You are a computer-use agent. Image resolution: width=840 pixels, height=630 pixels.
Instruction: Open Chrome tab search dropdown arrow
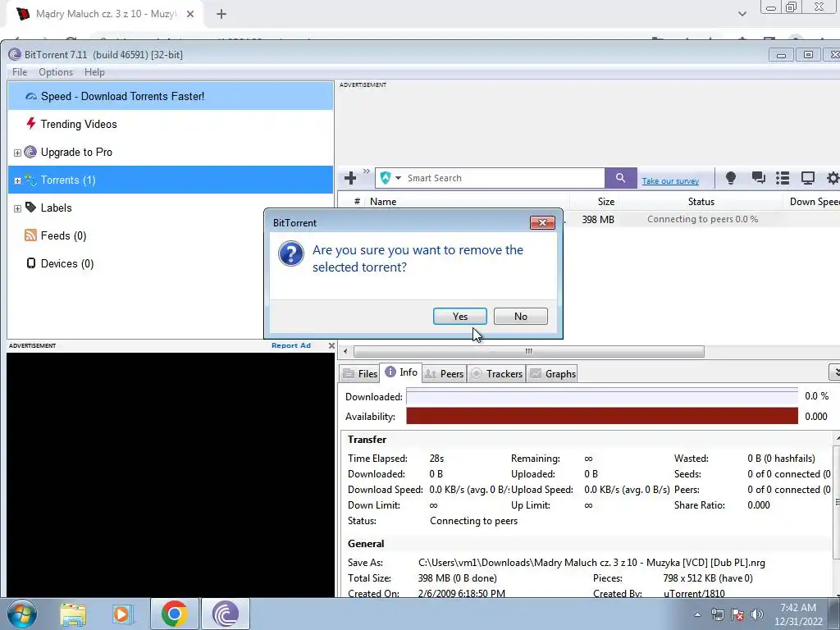[x=742, y=14]
